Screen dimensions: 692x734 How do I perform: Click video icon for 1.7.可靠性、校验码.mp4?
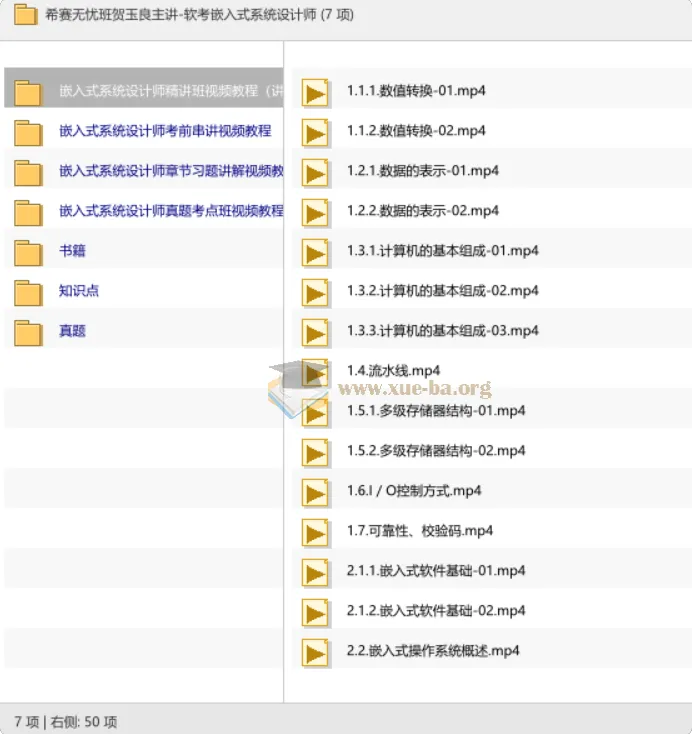(315, 533)
